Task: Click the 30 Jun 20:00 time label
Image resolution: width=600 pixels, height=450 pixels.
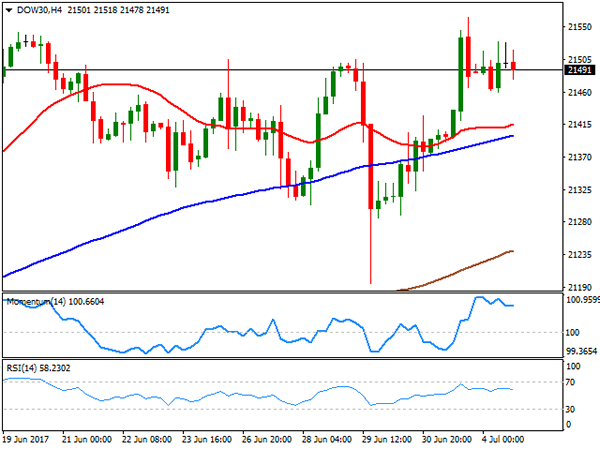Action: (x=447, y=439)
